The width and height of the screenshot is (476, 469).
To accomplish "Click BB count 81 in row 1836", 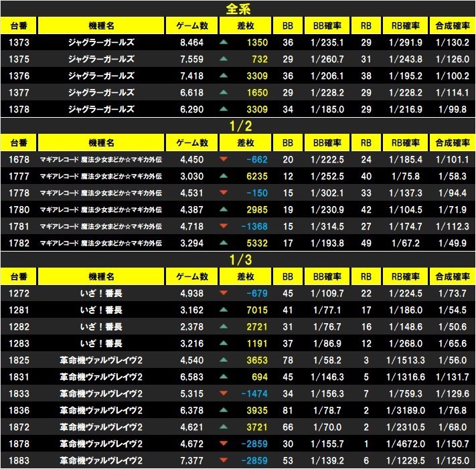I will pyautogui.click(x=288, y=410).
